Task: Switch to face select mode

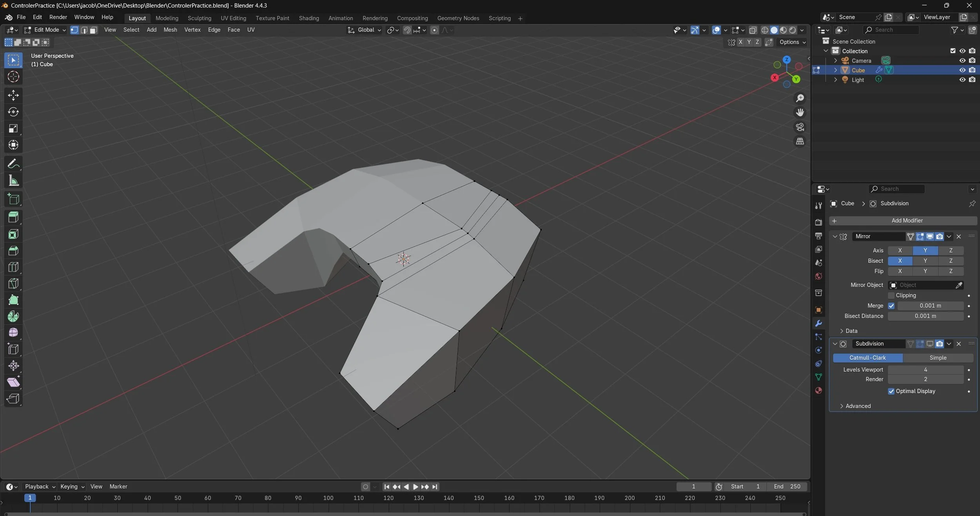Action: coord(93,30)
